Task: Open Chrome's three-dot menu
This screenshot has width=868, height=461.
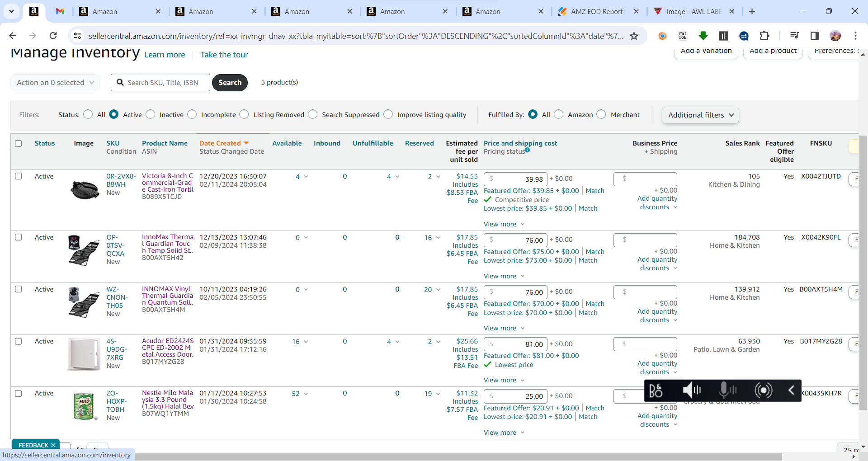Action: 855,36
